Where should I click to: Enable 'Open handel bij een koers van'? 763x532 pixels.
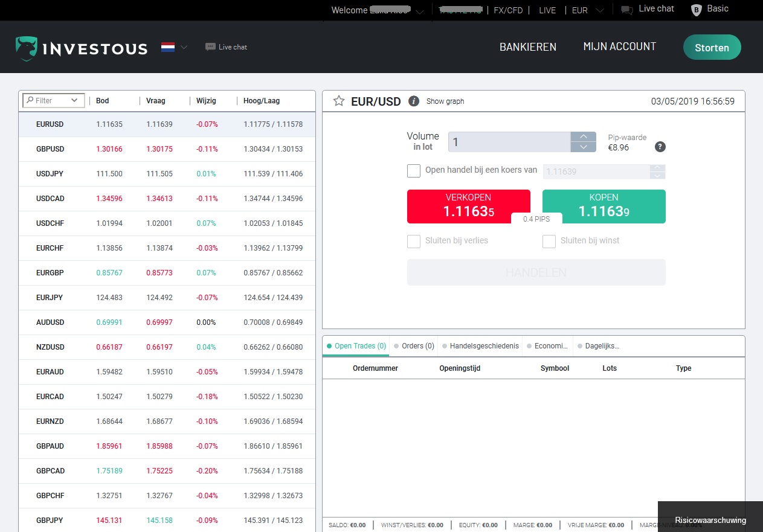point(414,170)
